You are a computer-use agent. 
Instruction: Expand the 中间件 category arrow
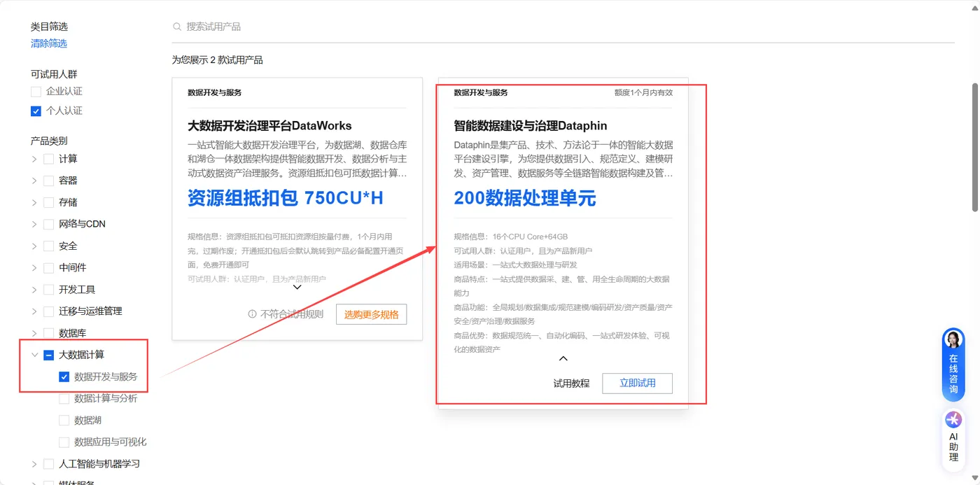pyautogui.click(x=34, y=267)
